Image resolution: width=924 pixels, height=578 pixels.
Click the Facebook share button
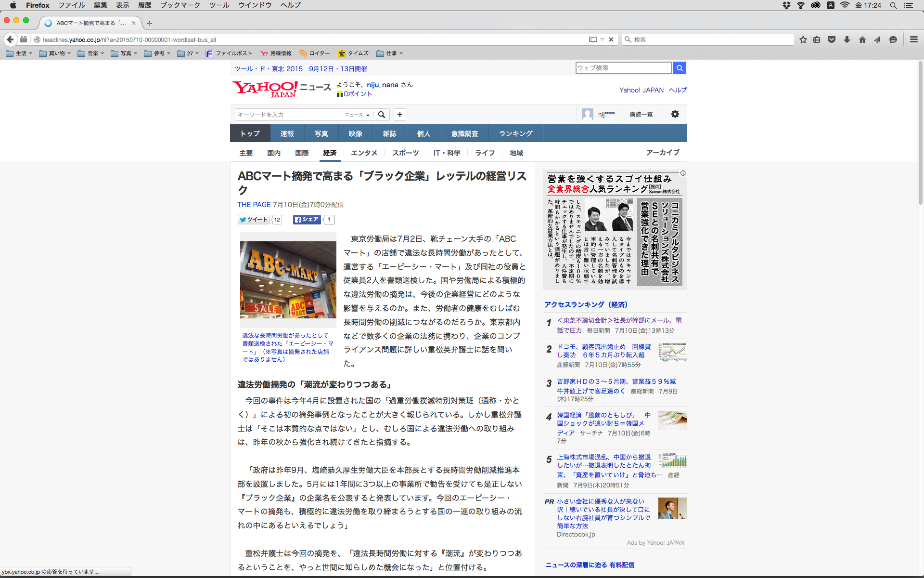click(x=307, y=220)
